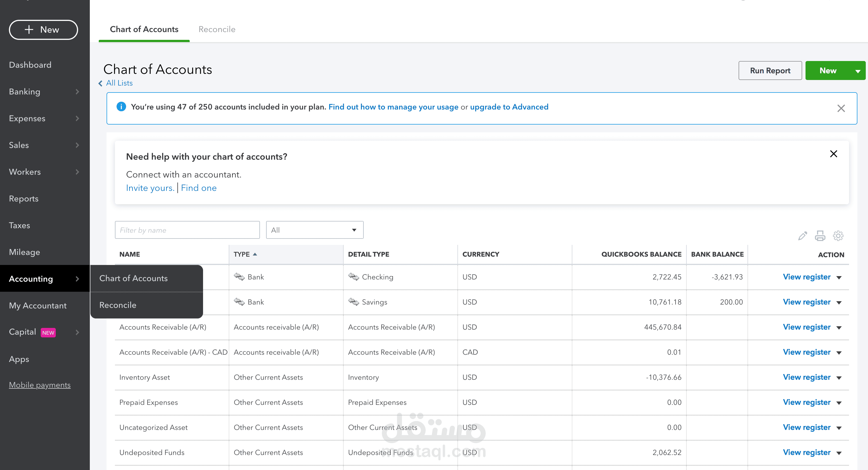The image size is (868, 470).
Task: Switch to the Reconcile tab
Action: tap(217, 29)
